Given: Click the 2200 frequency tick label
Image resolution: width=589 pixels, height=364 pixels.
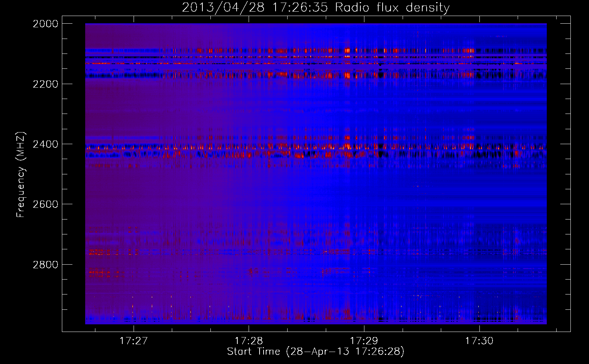Looking at the screenshot, I should (x=46, y=84).
